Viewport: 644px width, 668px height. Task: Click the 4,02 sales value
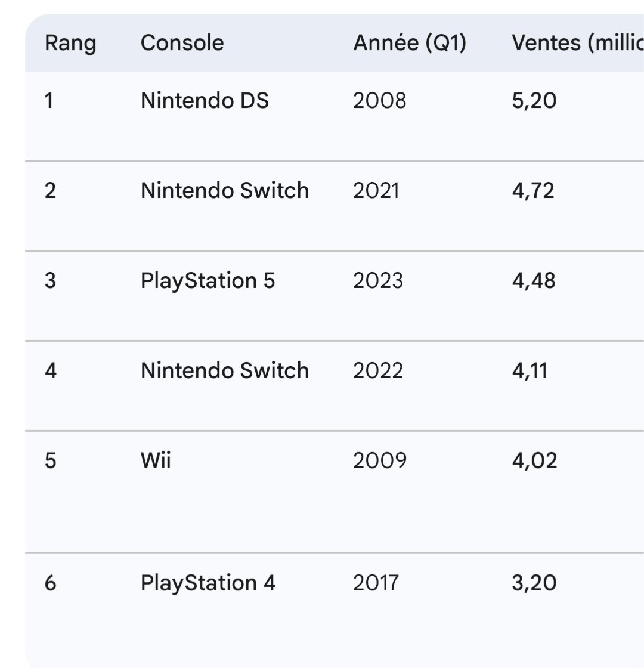pyautogui.click(x=534, y=460)
